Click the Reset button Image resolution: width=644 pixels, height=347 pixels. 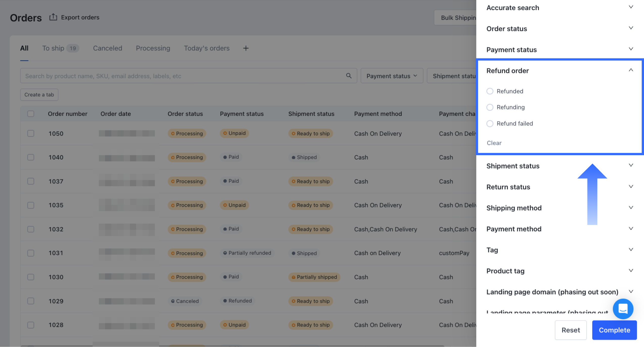(x=570, y=330)
